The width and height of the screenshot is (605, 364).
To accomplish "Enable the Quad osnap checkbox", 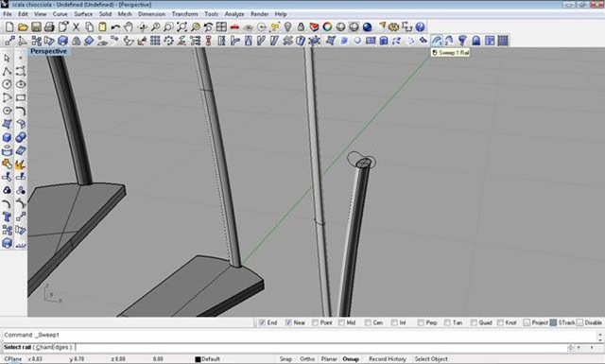I will click(x=474, y=322).
